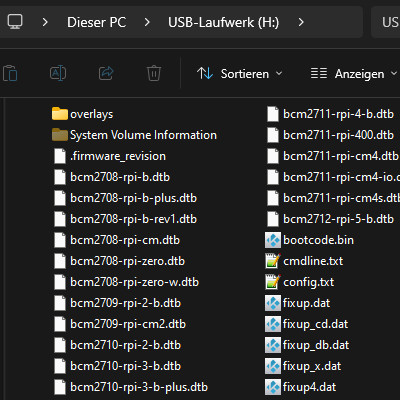The width and height of the screenshot is (400, 400).
Task: Click the PC monitor icon in address bar
Action: 15,22
